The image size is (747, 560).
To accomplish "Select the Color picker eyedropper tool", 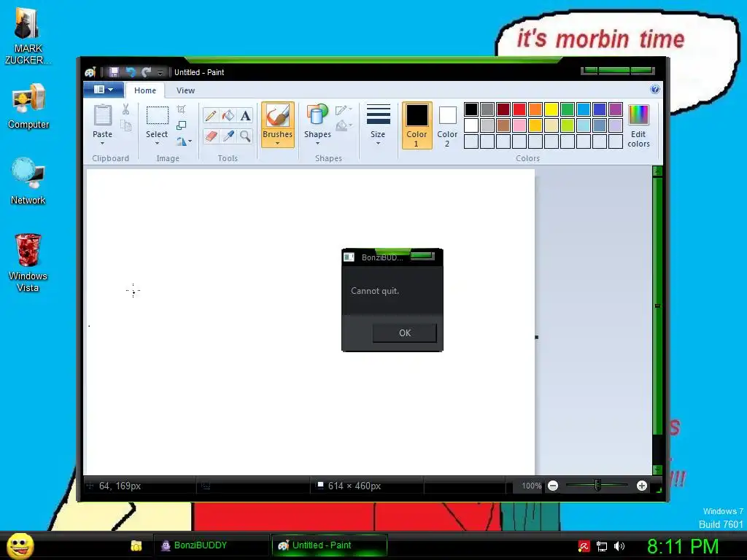I will 228,136.
